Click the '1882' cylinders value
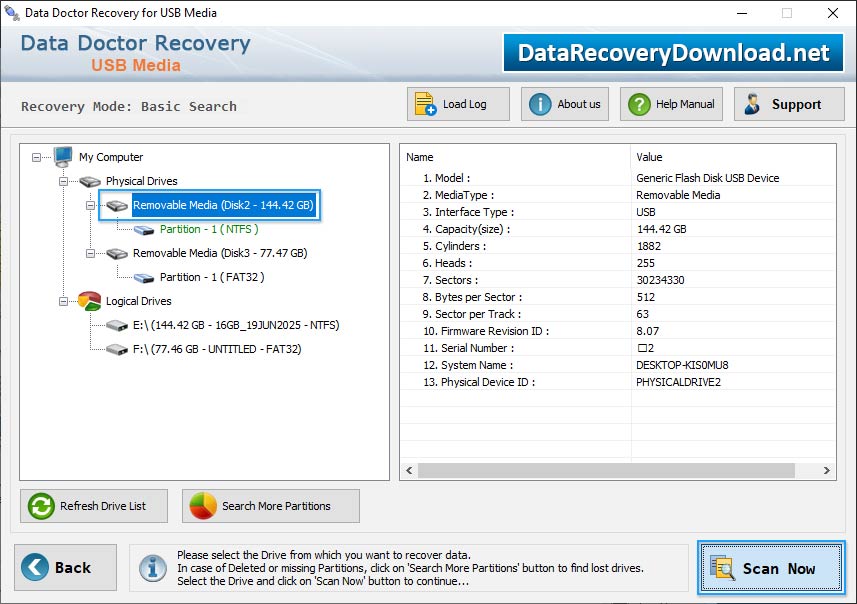Screen dimensions: 857x604 pyautogui.click(x=649, y=246)
